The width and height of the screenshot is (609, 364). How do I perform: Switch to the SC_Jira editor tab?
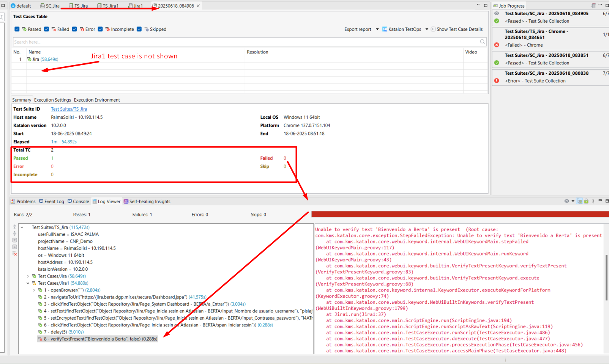point(50,6)
